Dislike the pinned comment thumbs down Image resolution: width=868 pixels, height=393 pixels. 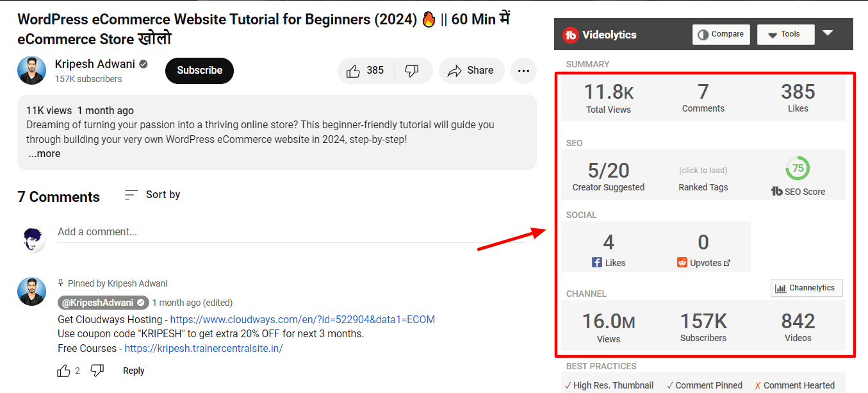click(97, 371)
